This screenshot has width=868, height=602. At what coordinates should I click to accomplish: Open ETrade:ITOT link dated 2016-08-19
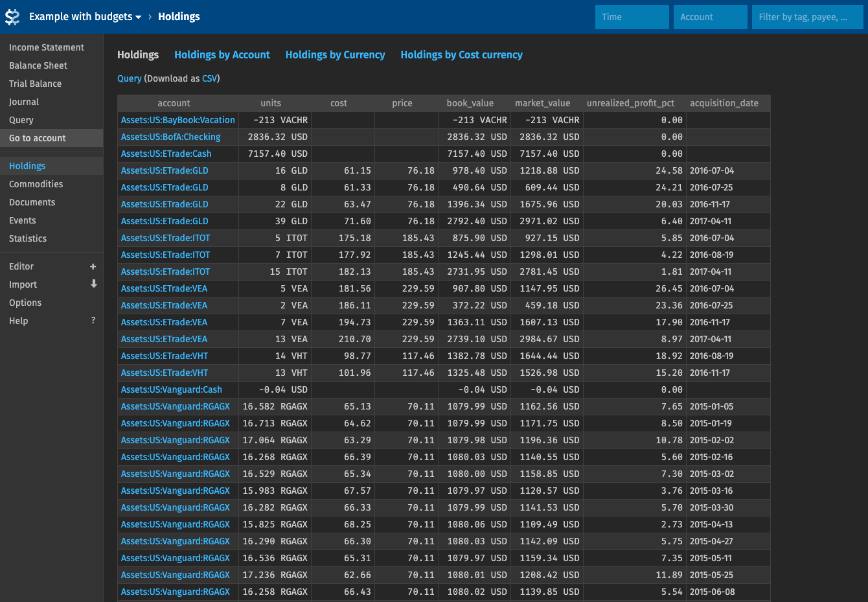click(166, 255)
